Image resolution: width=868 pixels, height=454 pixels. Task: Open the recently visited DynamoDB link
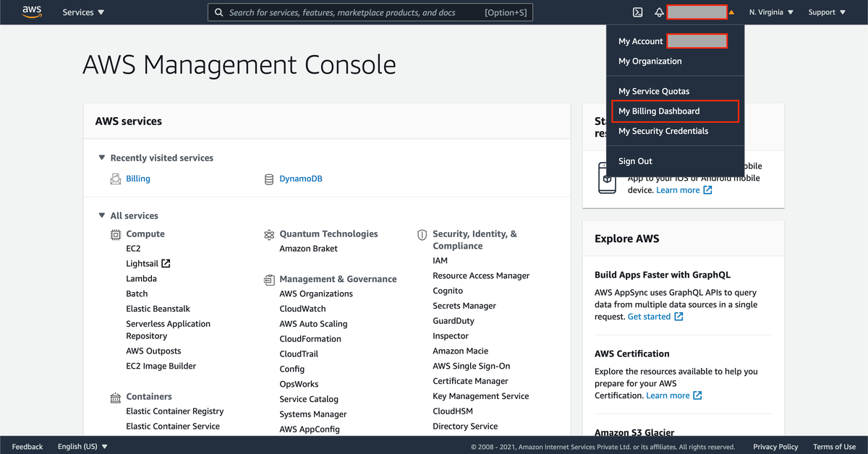click(x=301, y=179)
